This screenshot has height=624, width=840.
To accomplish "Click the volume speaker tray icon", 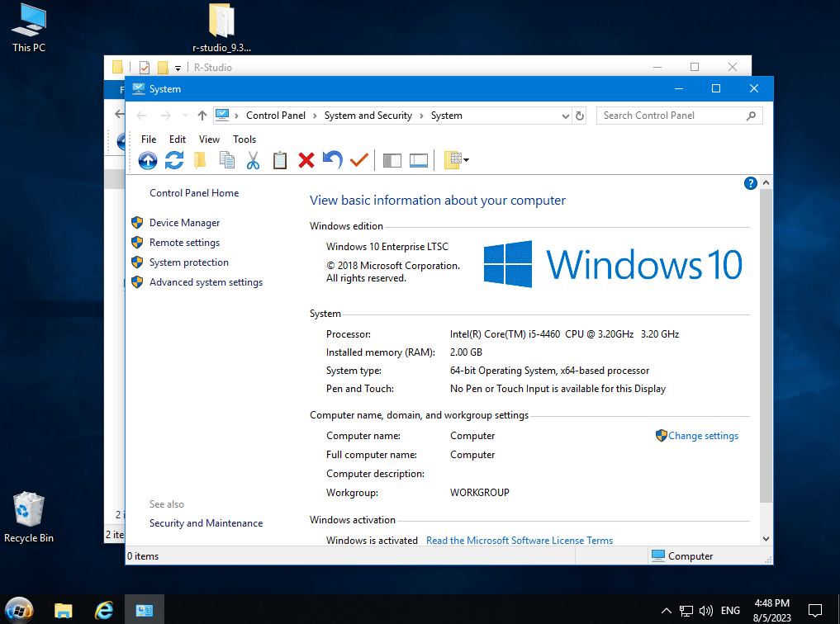I will [x=706, y=611].
